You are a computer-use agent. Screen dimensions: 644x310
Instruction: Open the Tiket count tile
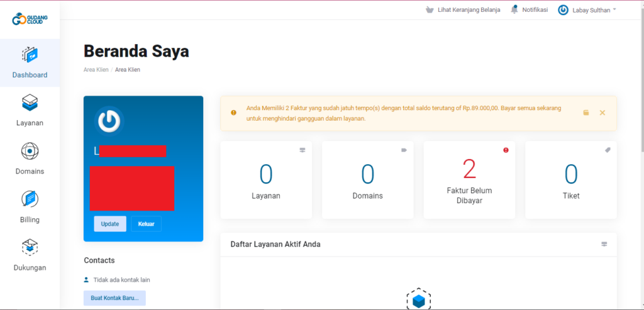point(570,180)
